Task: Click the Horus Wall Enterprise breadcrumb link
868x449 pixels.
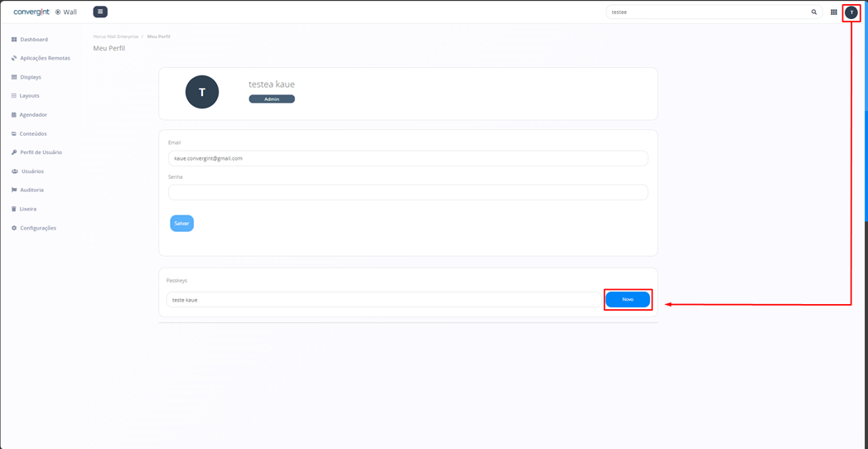Action: click(x=116, y=36)
